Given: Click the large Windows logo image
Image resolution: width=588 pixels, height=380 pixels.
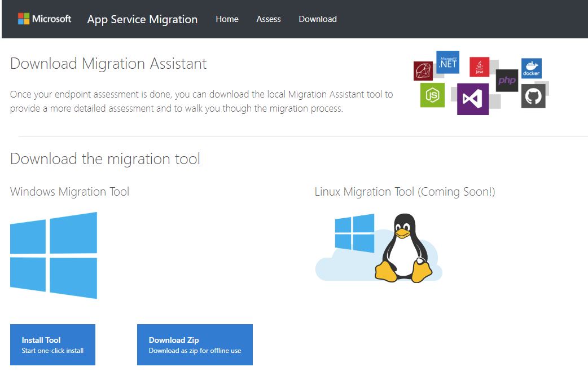Looking at the screenshot, I should click(54, 255).
